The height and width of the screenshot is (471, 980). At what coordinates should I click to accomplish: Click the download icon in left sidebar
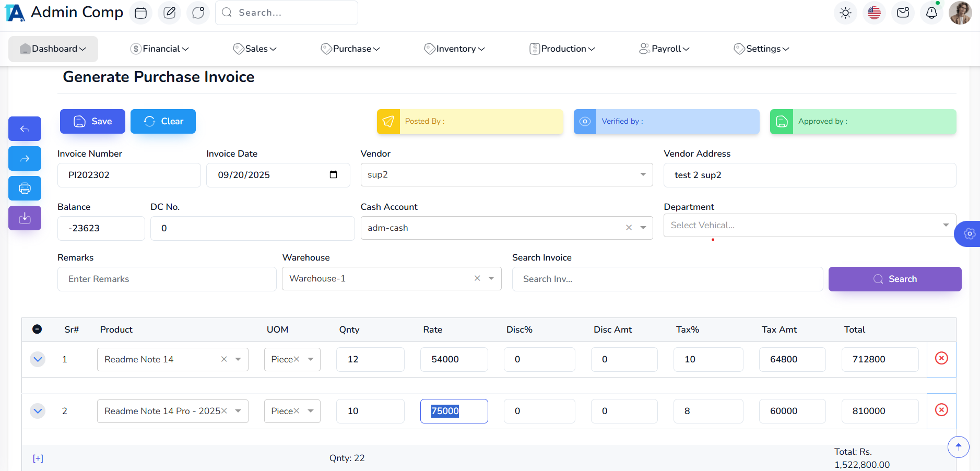pos(25,218)
